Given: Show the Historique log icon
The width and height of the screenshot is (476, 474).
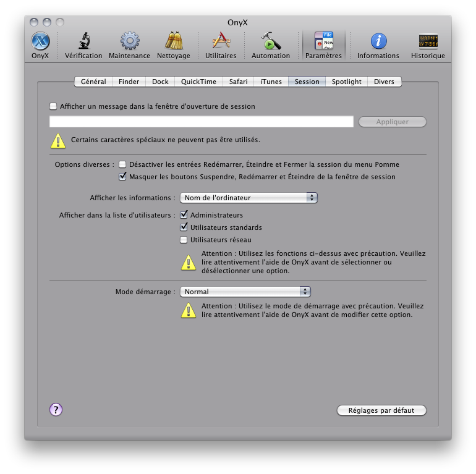Looking at the screenshot, I should pyautogui.click(x=428, y=41).
